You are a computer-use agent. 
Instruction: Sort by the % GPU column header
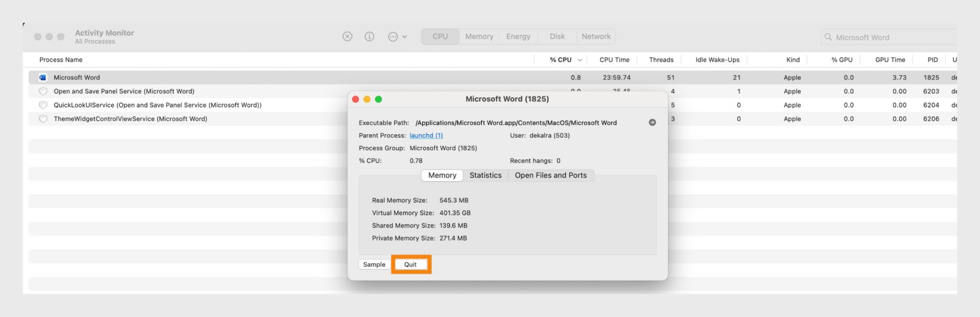coord(842,60)
